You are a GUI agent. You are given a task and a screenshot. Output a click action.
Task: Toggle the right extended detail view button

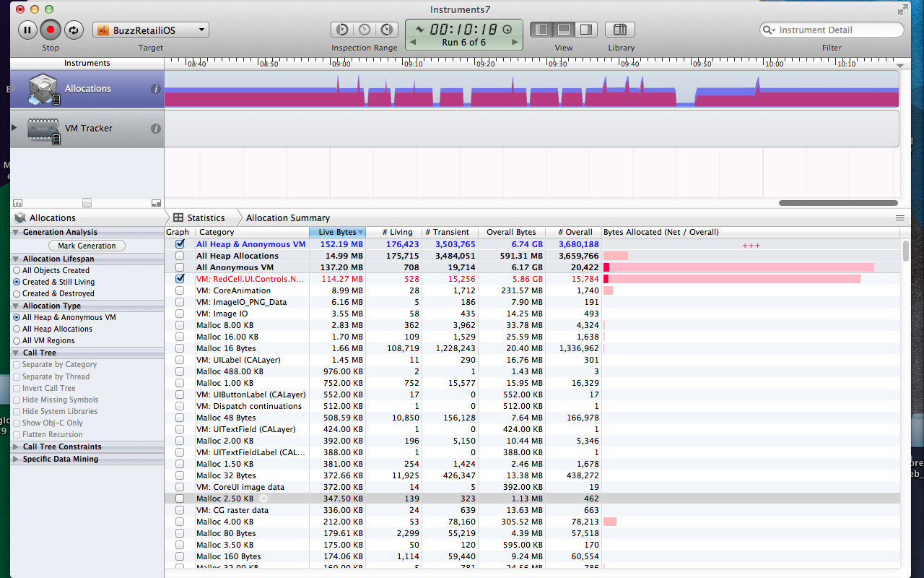(586, 30)
